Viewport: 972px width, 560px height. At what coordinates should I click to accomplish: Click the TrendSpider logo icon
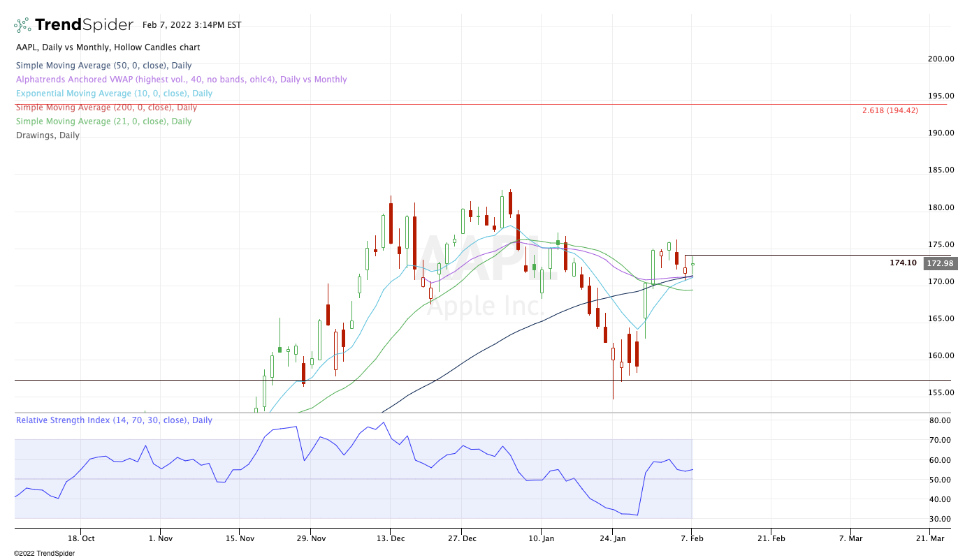22,25
